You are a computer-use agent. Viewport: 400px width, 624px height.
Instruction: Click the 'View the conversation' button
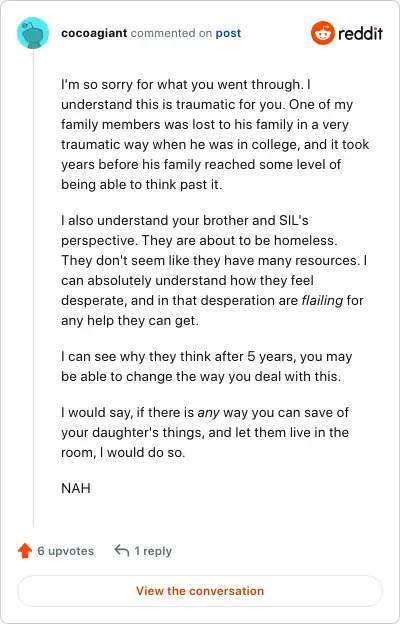(200, 591)
